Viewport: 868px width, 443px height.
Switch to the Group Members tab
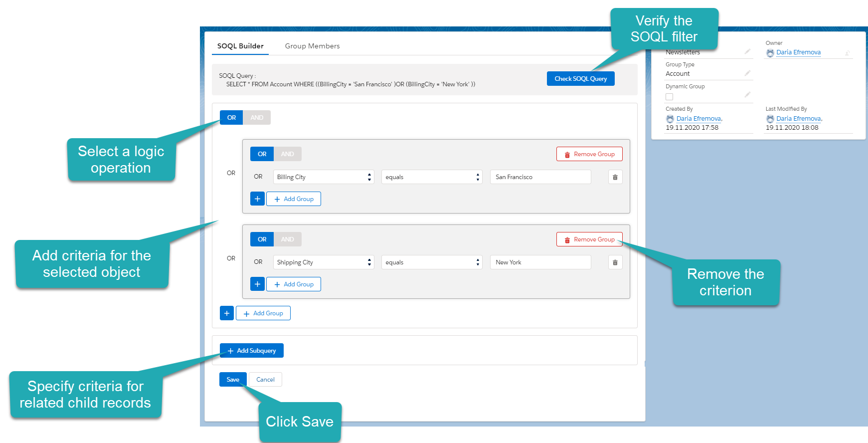tap(312, 46)
